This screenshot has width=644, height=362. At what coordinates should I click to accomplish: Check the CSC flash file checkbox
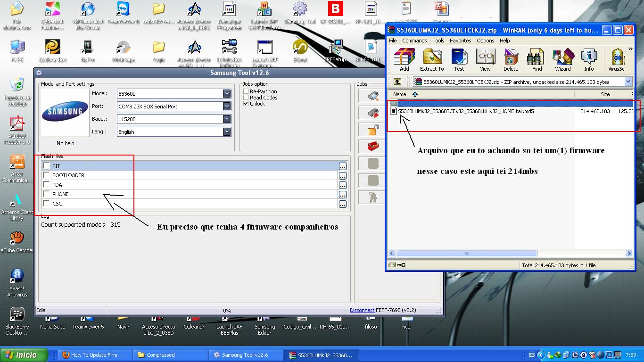pos(46,203)
